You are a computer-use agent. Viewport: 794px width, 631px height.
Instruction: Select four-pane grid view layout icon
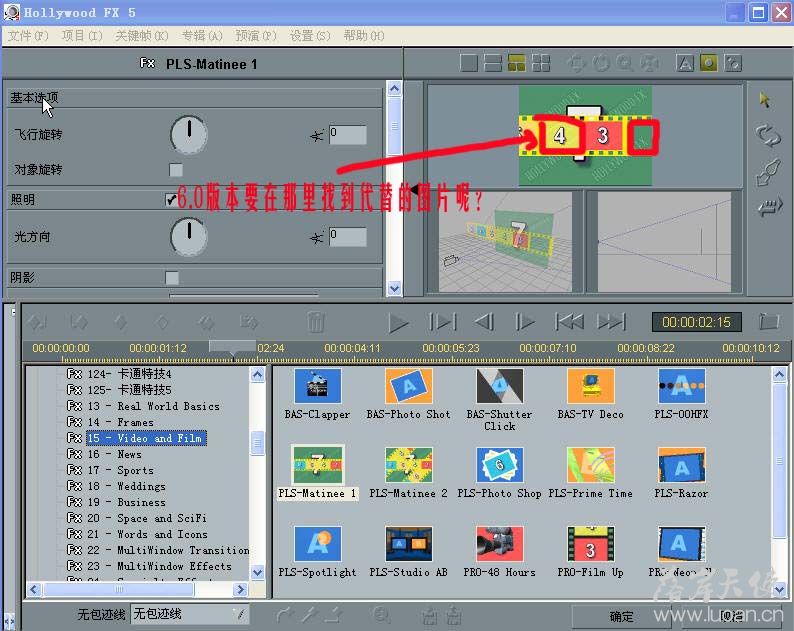pyautogui.click(x=540, y=63)
